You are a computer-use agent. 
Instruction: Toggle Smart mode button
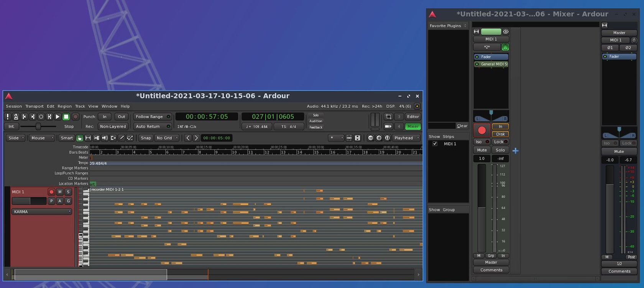pyautogui.click(x=67, y=138)
